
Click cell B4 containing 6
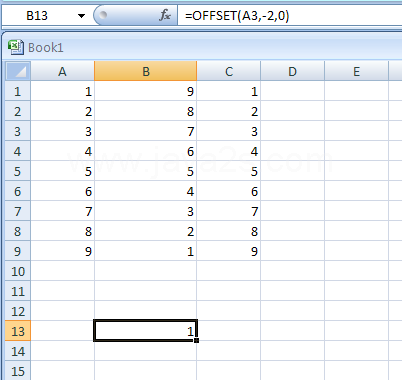[x=146, y=151]
